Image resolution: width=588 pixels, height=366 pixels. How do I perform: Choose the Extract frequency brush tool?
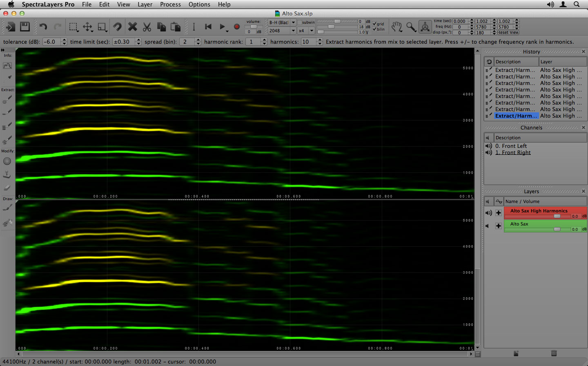pyautogui.click(x=7, y=112)
